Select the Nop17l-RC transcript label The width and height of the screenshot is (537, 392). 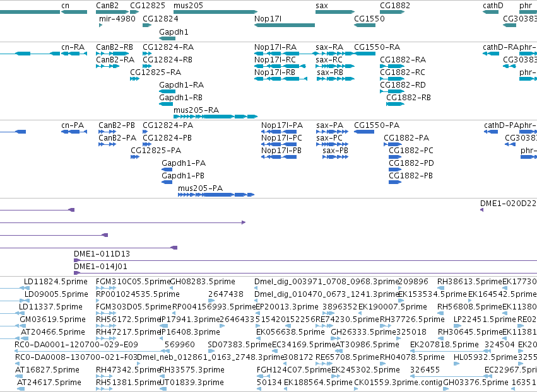(274, 60)
